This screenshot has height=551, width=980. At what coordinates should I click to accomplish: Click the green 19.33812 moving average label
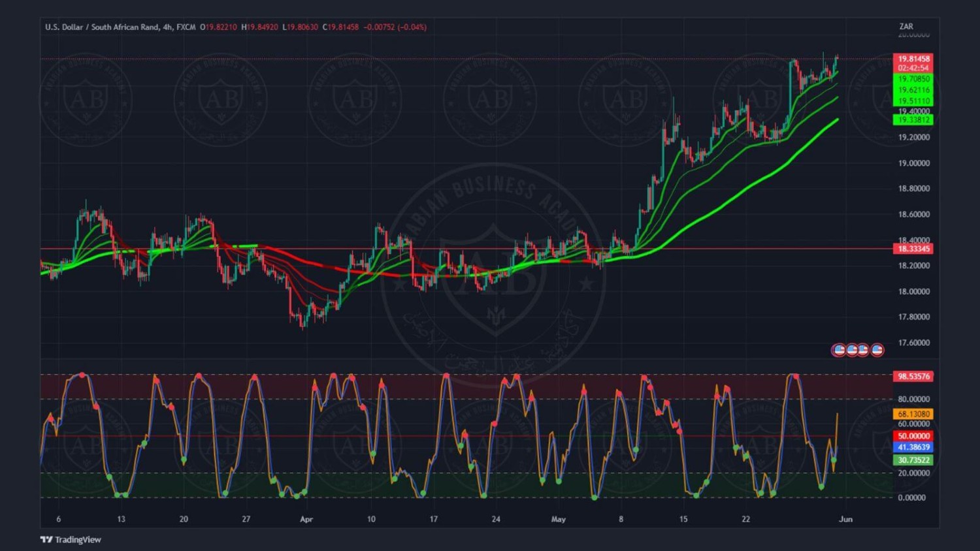913,119
